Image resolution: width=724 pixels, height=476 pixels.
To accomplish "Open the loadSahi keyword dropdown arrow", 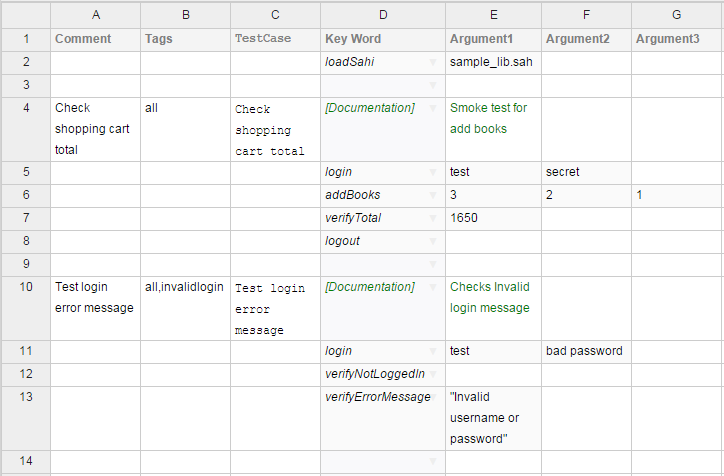I will point(433,62).
